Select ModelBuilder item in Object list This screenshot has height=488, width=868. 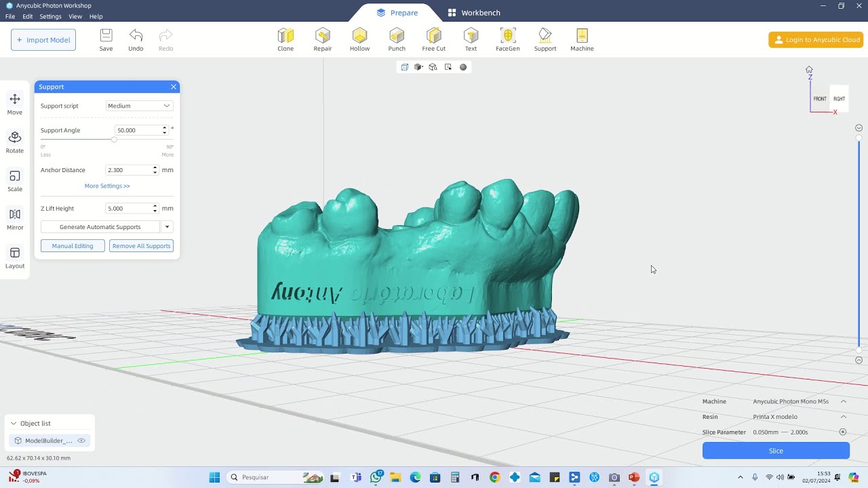click(49, 441)
